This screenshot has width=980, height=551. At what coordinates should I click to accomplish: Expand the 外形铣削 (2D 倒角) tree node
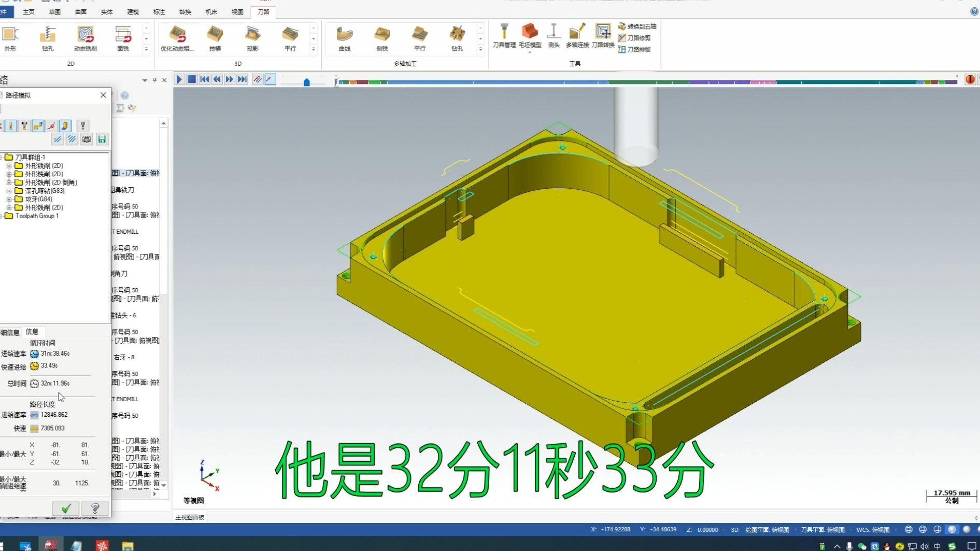click(9, 182)
